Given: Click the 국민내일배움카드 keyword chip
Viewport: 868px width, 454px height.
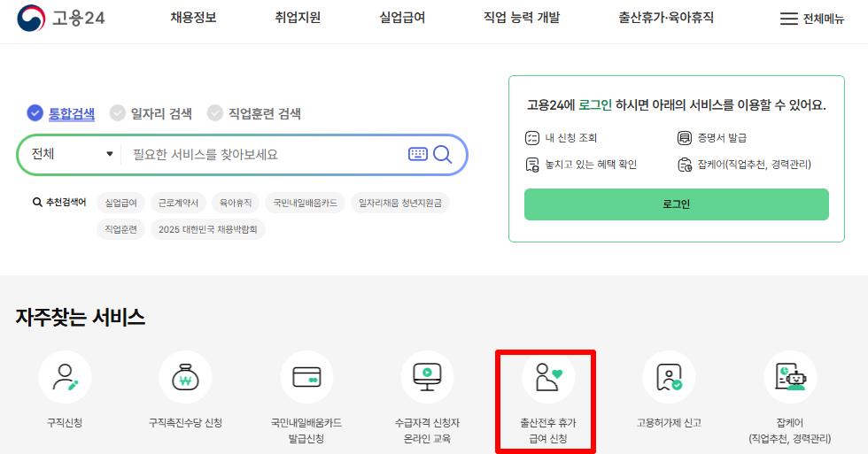Looking at the screenshot, I should [305, 203].
